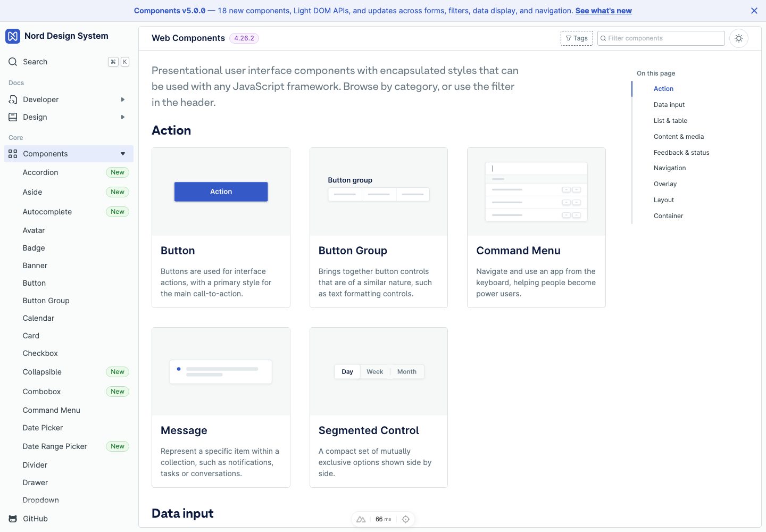Toggle the light/dark theme sun button
766x532 pixels.
pos(739,38)
